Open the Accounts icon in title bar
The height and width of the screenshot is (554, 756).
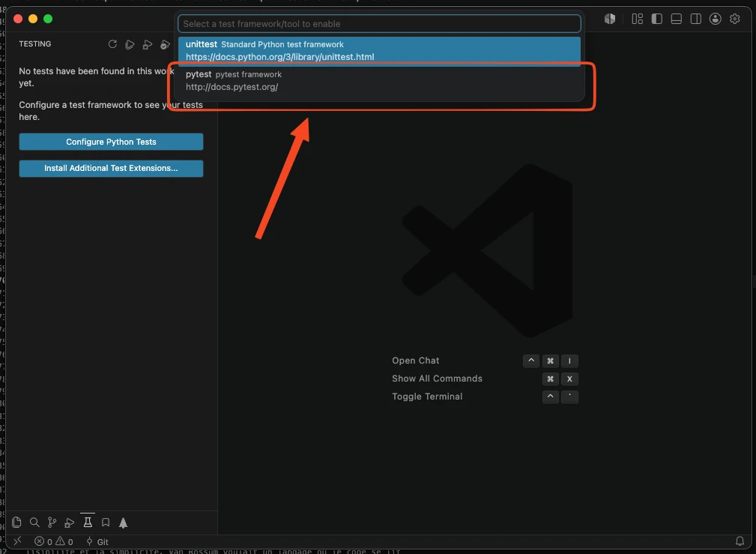[x=716, y=19]
